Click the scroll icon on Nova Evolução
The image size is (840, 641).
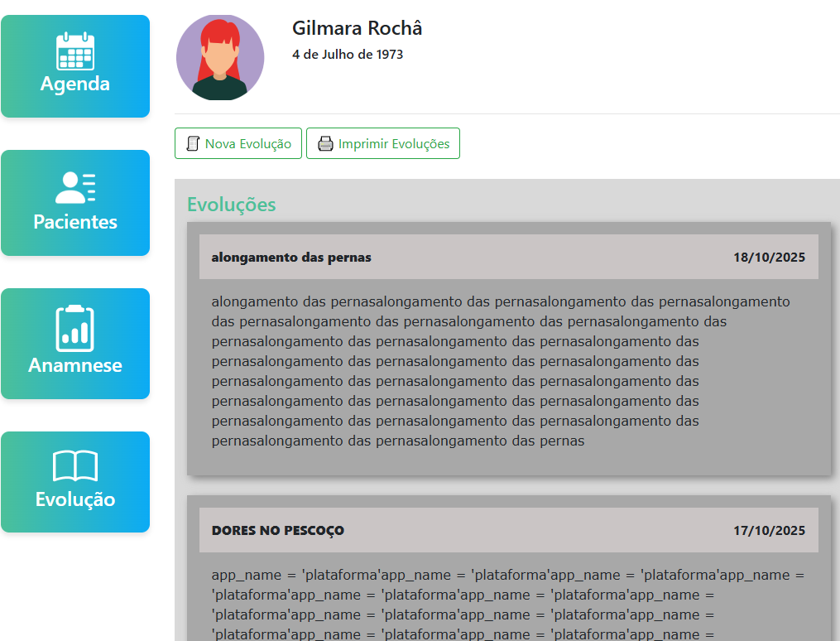click(x=193, y=143)
